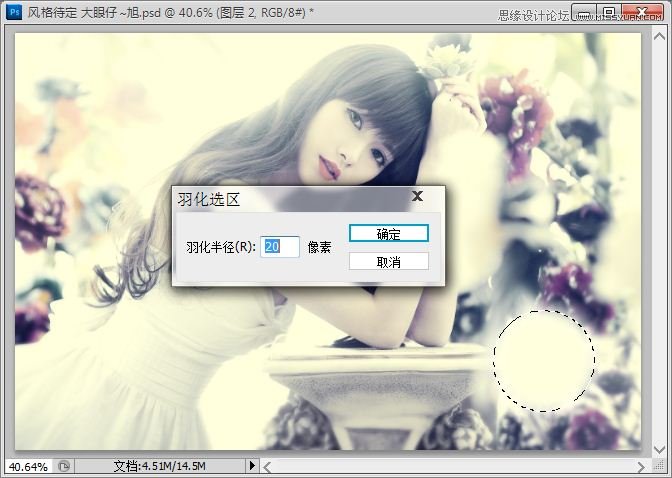Minimize the document window
Viewport: 672px width, 478px height.
(x=584, y=13)
